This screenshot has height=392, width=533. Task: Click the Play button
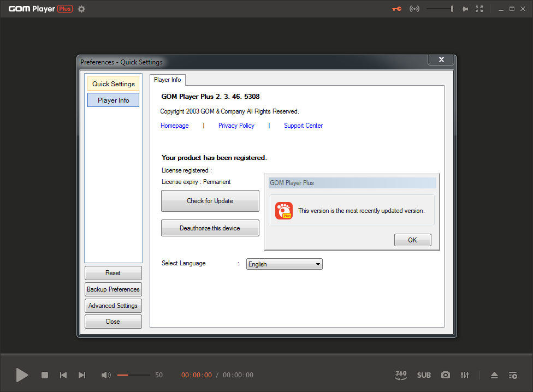click(x=22, y=375)
